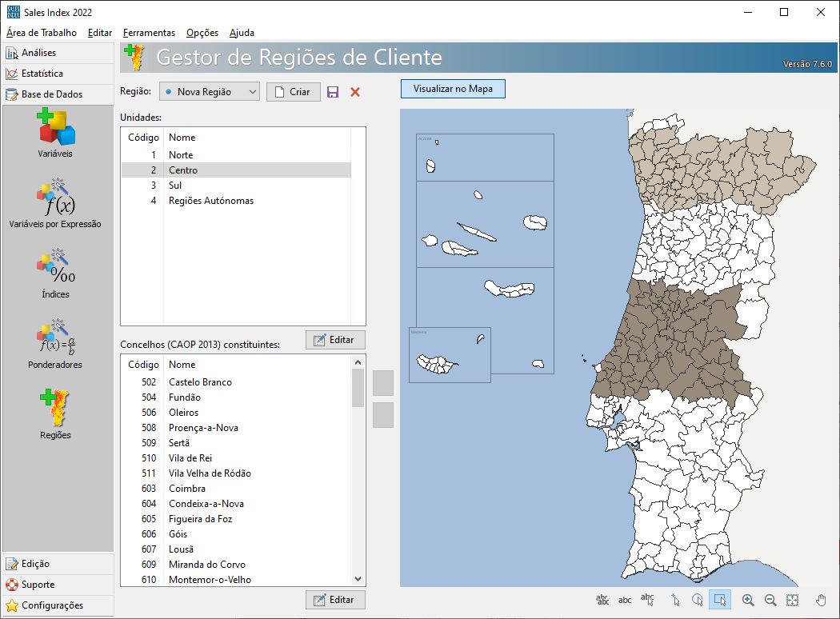Click the fit map to extent icon
Viewport: 840px width, 619px height.
[793, 600]
